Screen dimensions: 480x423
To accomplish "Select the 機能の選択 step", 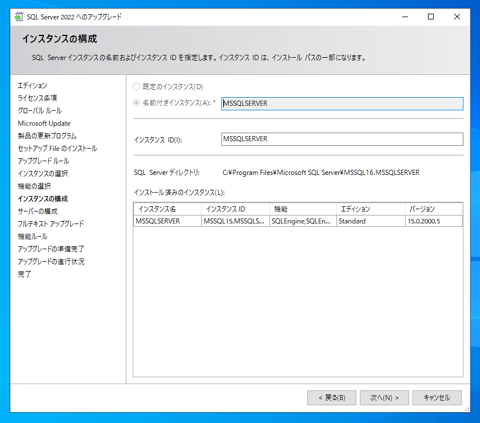I will coord(34,186).
